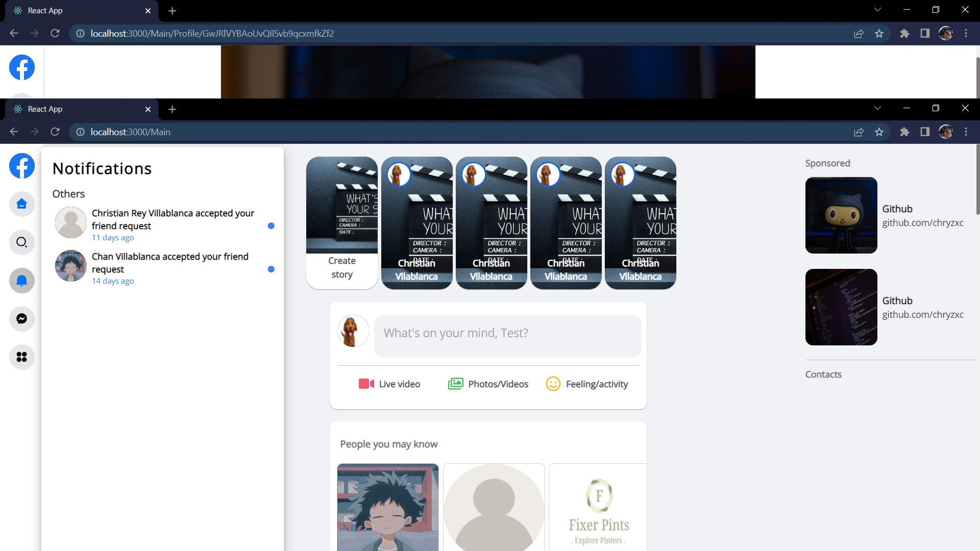Viewport: 980px width, 551px height.
Task: Toggle the Notifications bell icon
Action: coord(21,281)
